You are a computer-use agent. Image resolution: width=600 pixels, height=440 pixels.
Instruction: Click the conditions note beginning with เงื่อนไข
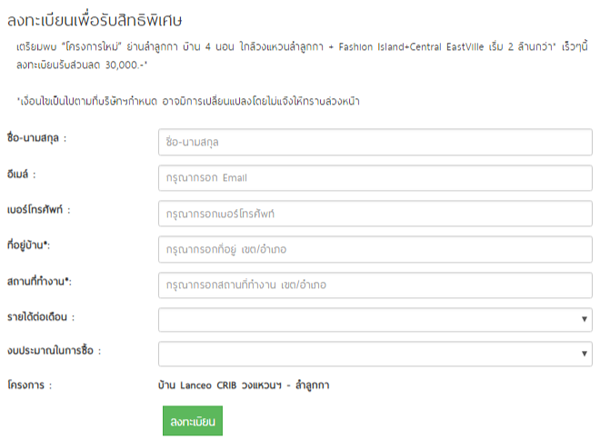tap(188, 101)
